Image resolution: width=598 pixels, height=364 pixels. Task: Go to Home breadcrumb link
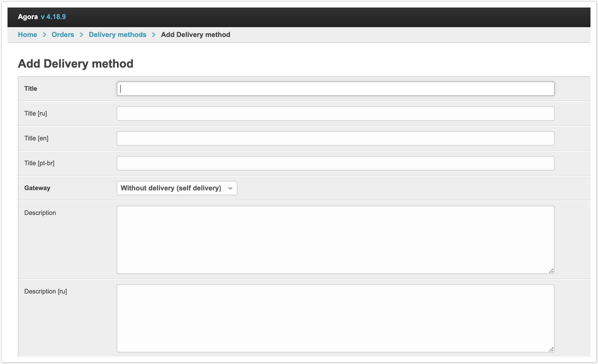(27, 35)
